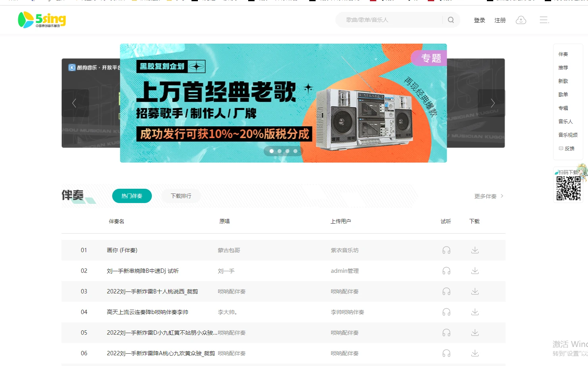Viewport: 588px width, 366px height.
Task: Open song 高天上流云连奏降b唢呐伴奏李帅
Action: [x=147, y=312]
